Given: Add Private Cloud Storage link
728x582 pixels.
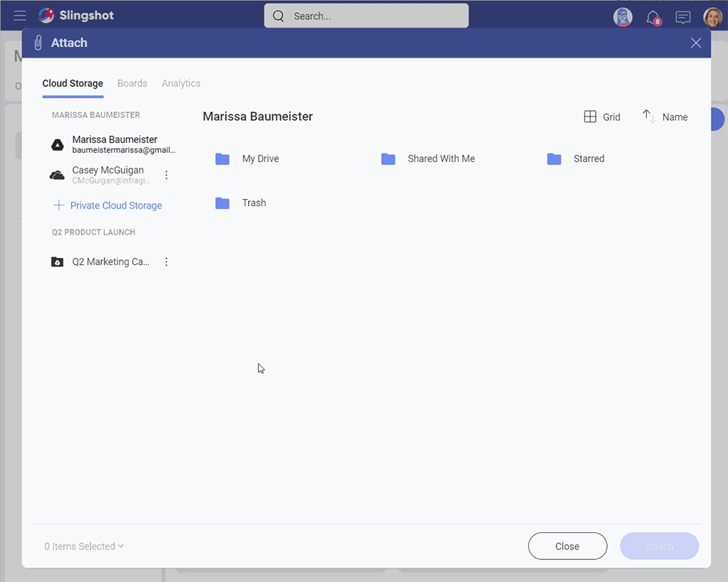Looking at the screenshot, I should 116,205.
